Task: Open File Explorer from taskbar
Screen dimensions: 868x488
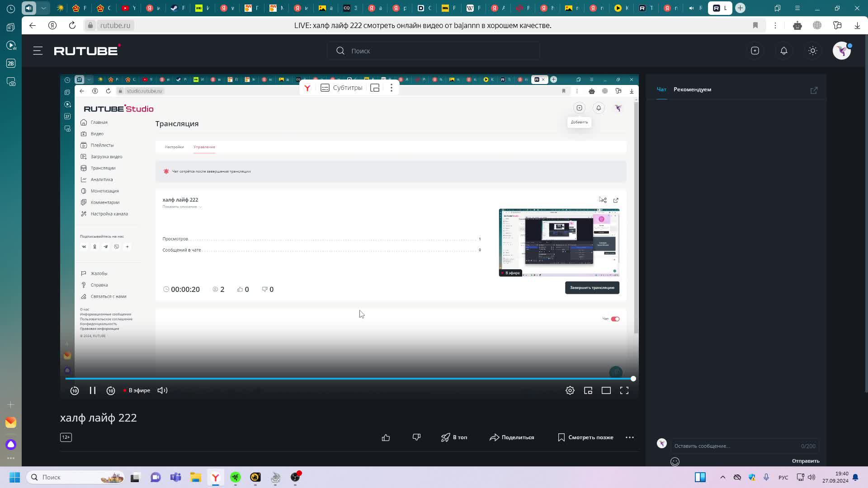Action: (195, 477)
